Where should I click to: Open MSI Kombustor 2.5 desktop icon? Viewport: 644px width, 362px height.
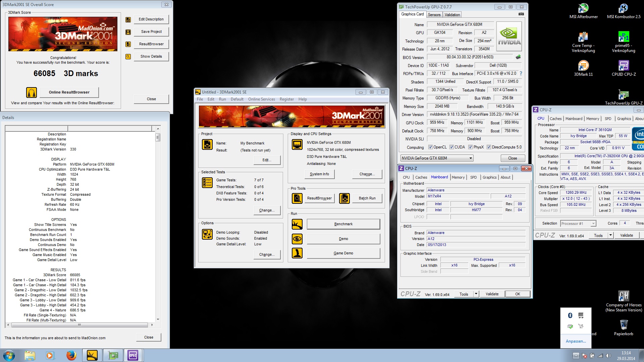click(624, 11)
